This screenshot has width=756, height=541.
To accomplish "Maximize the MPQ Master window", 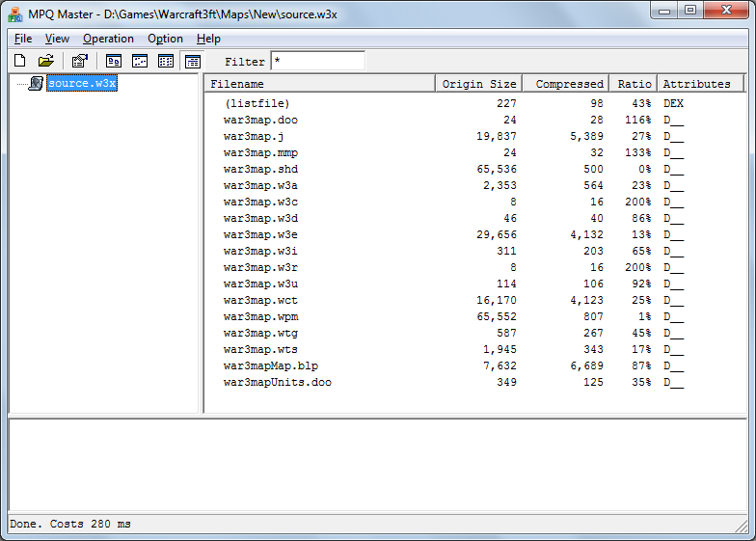I will coord(690,10).
